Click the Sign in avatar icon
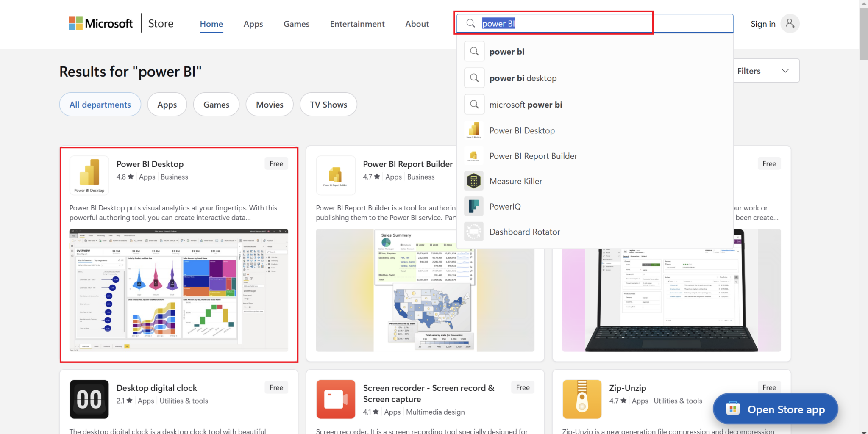Image resolution: width=868 pixels, height=434 pixels. (x=790, y=24)
